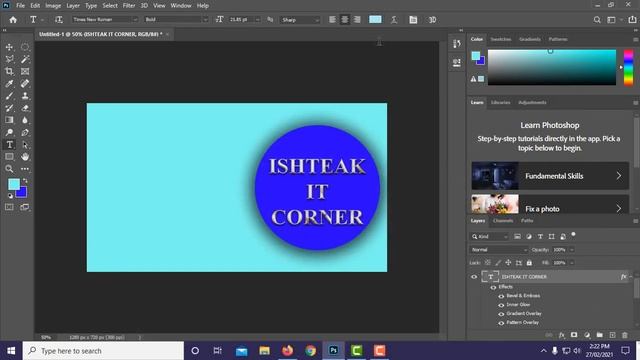The image size is (640, 360).
Task: Select the Healing Brush tool
Action: (x=25, y=84)
